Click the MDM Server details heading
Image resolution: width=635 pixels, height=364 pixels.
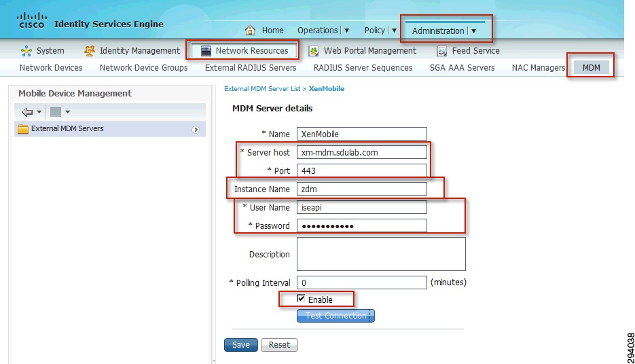pos(272,109)
